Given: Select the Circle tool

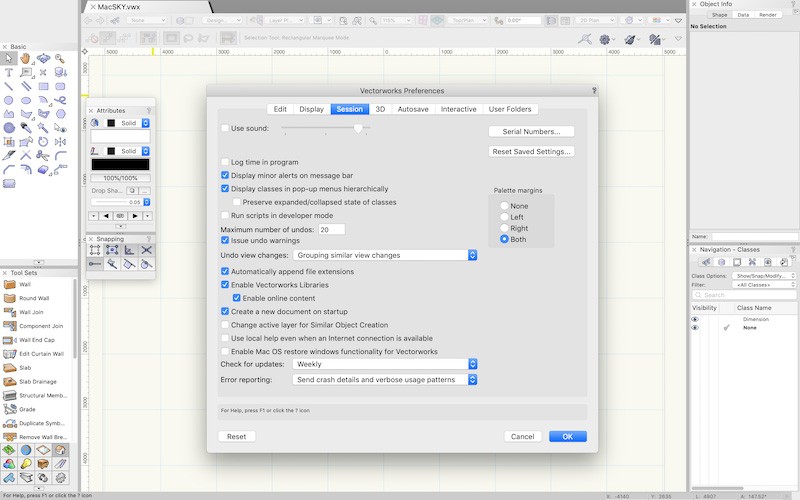Looking at the screenshot, I should 9,100.
